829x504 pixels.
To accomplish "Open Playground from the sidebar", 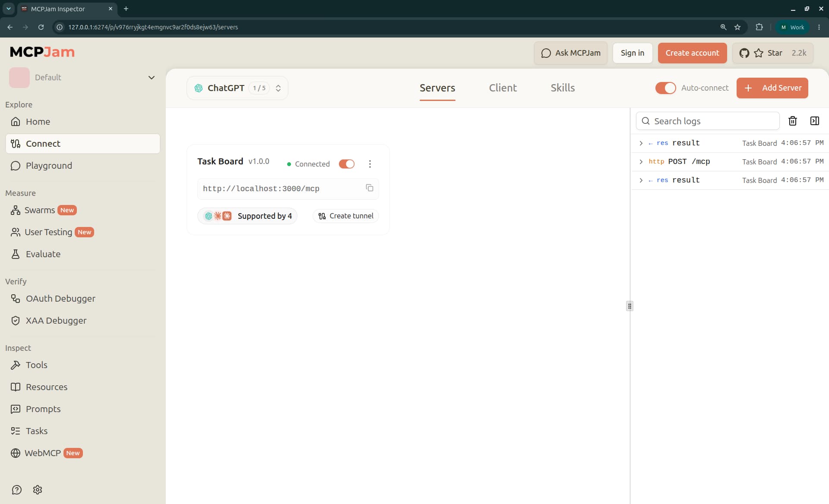I will pyautogui.click(x=82, y=166).
